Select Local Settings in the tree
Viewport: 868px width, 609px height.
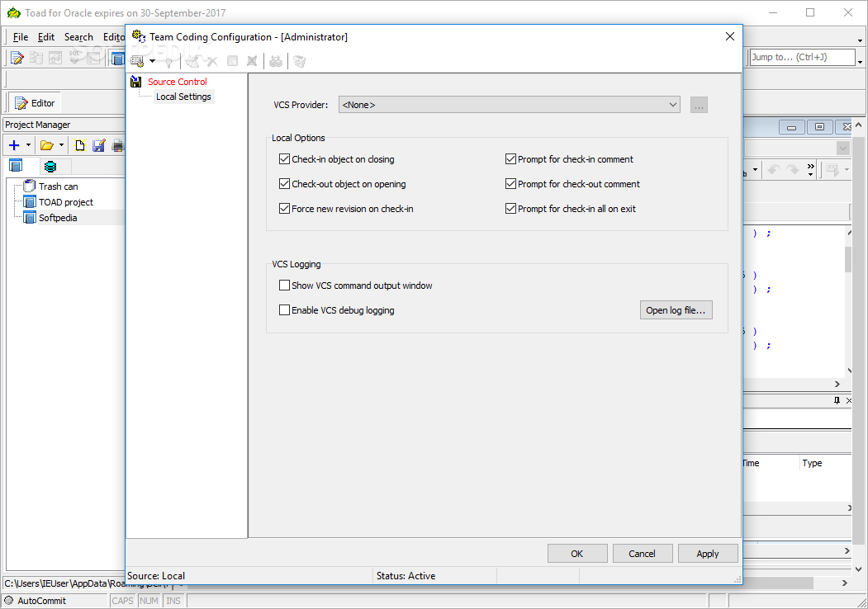(183, 97)
